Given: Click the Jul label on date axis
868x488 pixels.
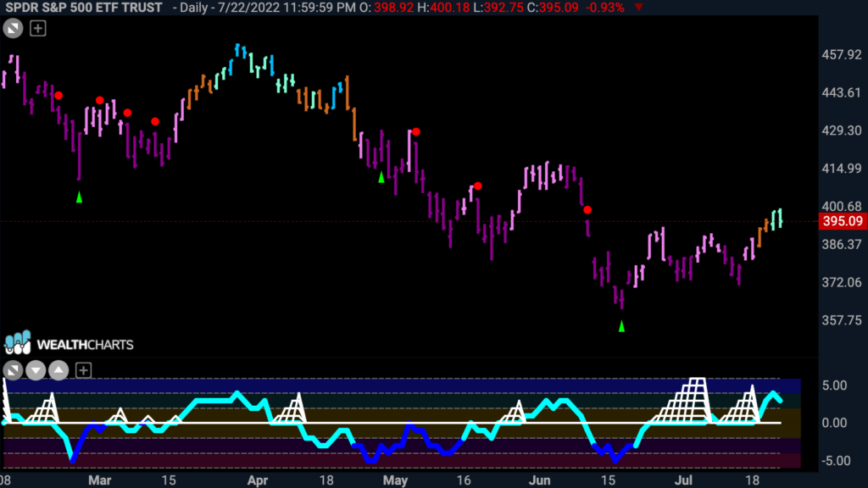Looking at the screenshot, I should (683, 480).
